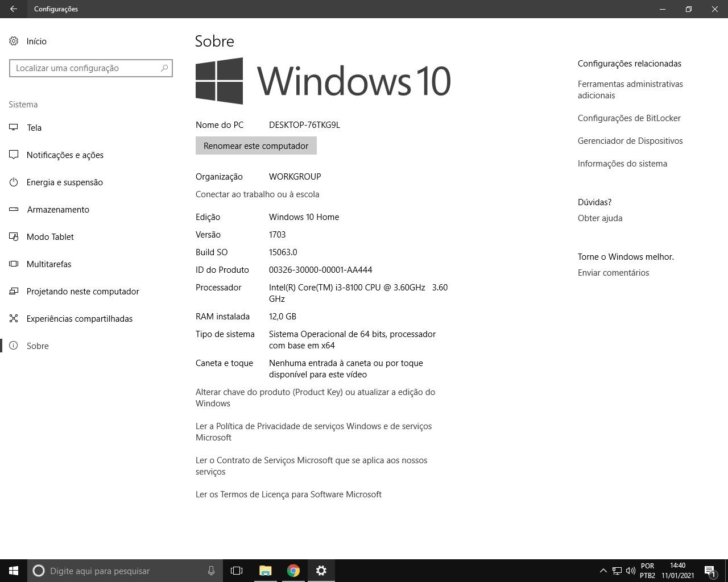
Task: Click the PC name DESKTOP-76TKG9L
Action: [x=304, y=125]
